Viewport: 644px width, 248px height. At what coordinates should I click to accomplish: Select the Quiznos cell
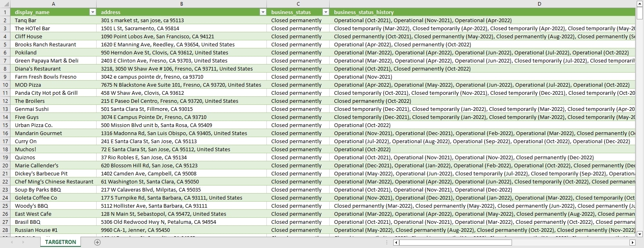pos(54,157)
